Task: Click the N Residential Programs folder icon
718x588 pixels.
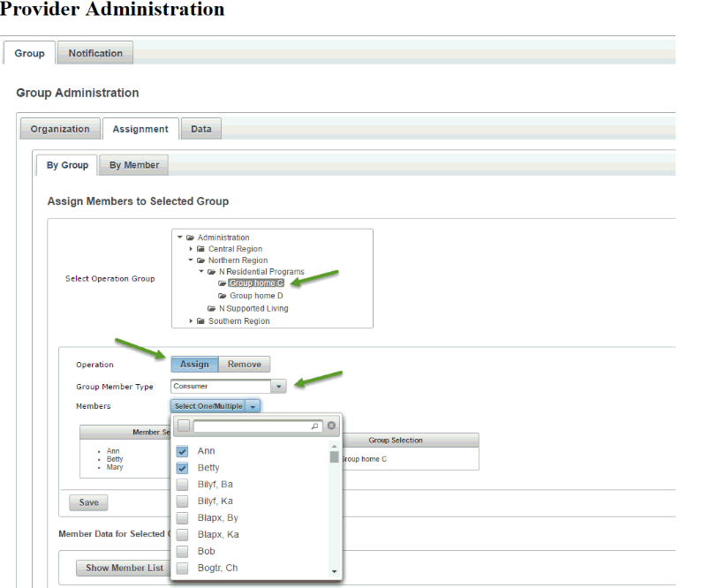Action: coord(212,273)
